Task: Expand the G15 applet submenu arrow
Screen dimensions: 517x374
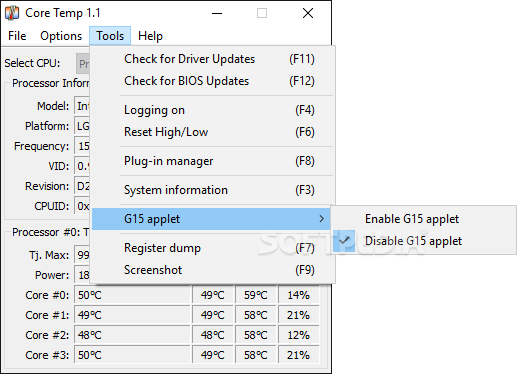Action: 321,219
